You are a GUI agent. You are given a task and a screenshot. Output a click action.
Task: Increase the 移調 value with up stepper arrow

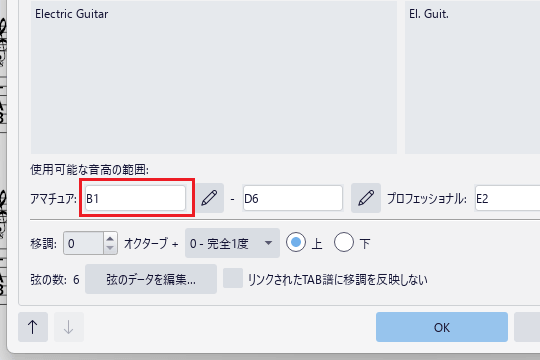click(110, 238)
